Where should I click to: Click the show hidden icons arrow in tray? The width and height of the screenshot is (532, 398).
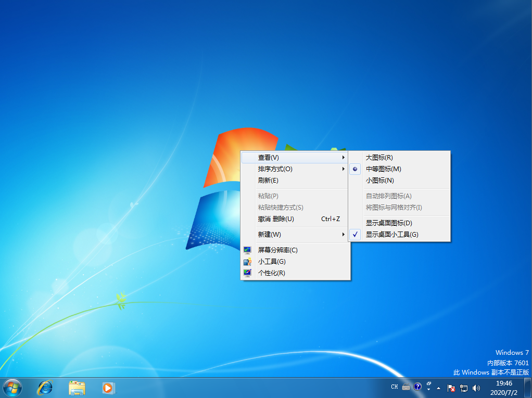point(437,388)
